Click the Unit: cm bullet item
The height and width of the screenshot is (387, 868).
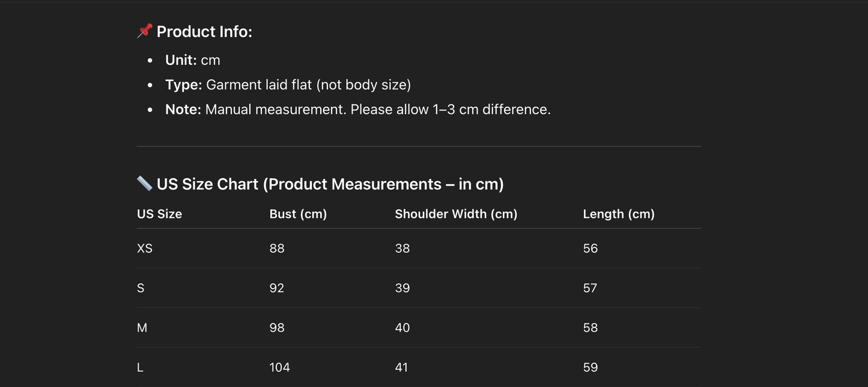(193, 60)
